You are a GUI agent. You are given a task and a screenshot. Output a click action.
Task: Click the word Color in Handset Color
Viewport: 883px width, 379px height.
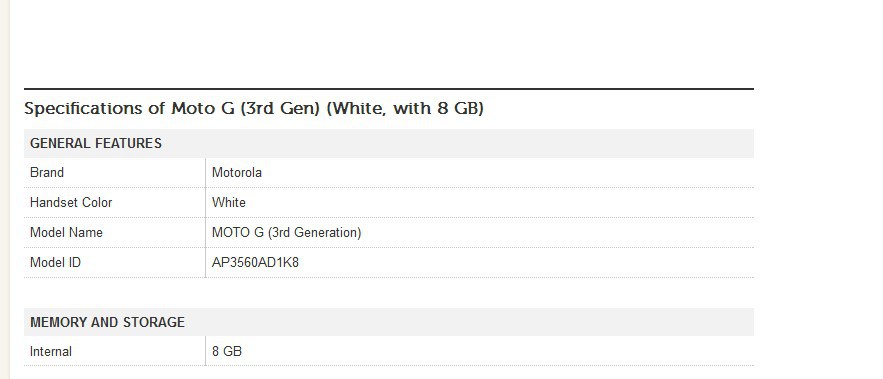[97, 202]
